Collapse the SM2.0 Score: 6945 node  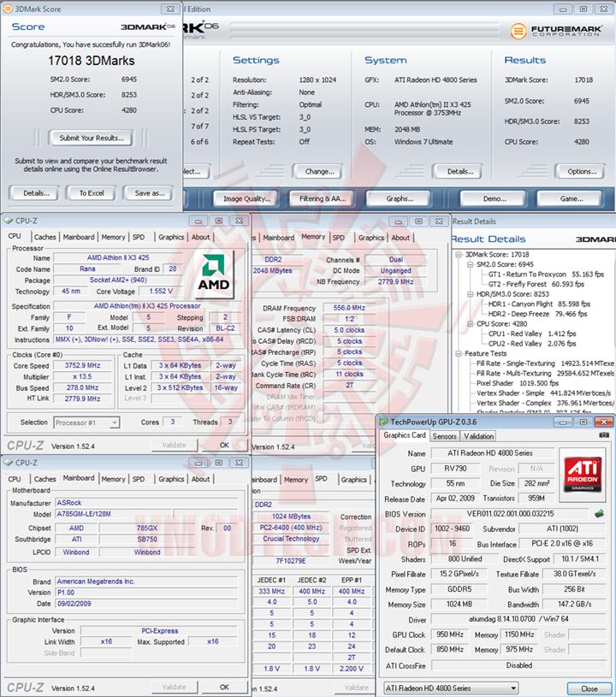(x=470, y=264)
